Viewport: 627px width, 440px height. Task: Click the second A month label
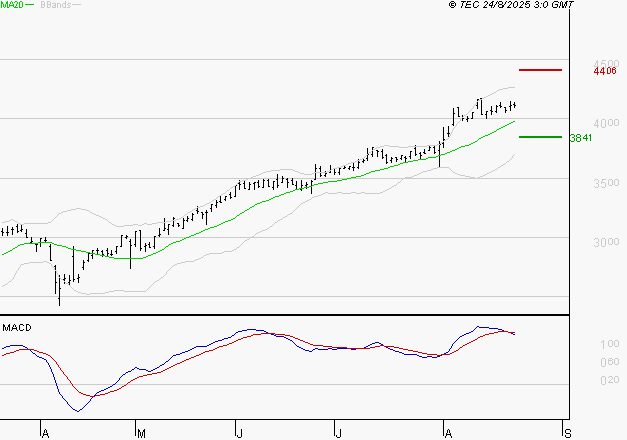tap(448, 434)
